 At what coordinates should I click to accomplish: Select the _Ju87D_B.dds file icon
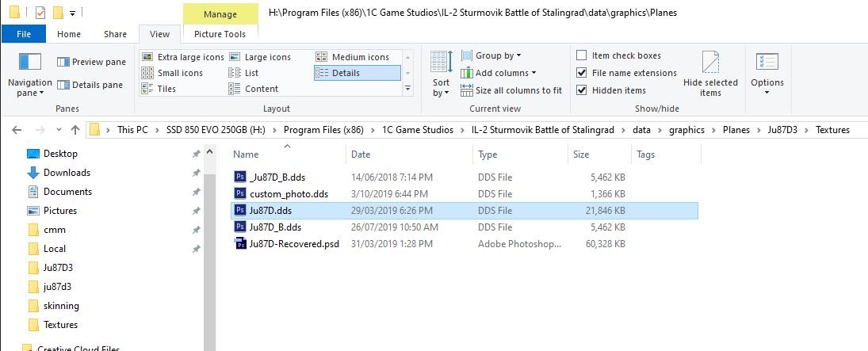coord(240,177)
